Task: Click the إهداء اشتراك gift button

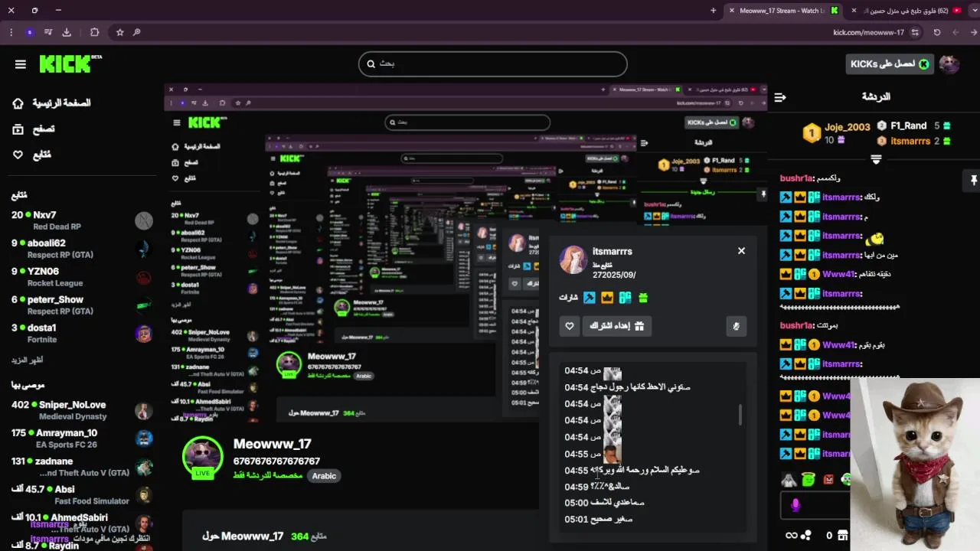Action: click(617, 326)
